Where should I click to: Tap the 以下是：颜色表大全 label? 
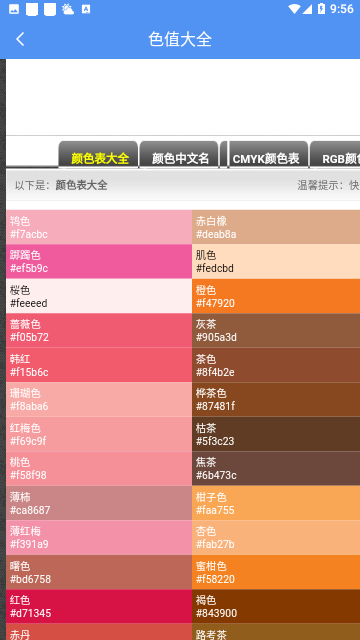(61, 185)
